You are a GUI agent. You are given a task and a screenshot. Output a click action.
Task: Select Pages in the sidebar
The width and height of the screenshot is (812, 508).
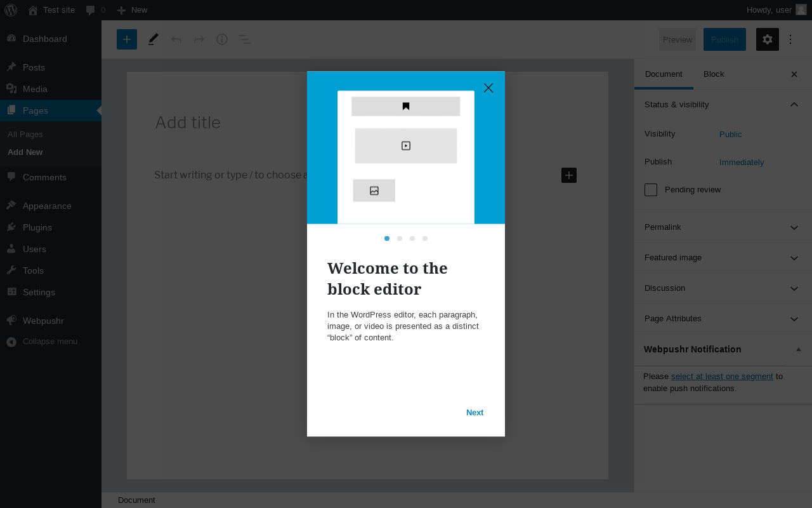51,110
